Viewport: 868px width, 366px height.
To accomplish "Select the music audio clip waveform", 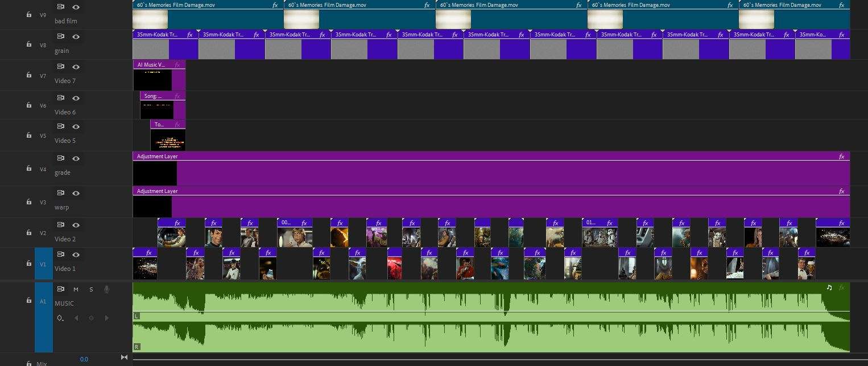I will pyautogui.click(x=491, y=317).
